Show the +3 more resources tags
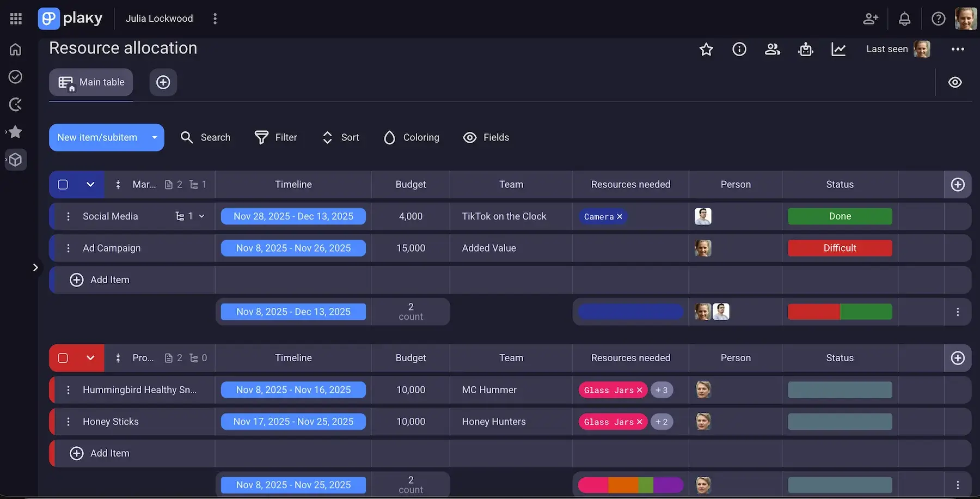Viewport: 980px width, 499px height. pos(661,390)
